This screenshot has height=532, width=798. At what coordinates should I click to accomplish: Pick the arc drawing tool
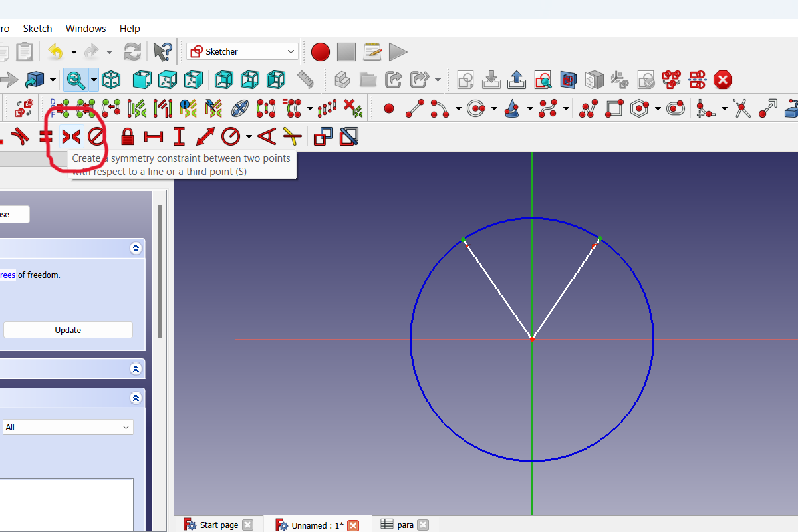point(440,108)
